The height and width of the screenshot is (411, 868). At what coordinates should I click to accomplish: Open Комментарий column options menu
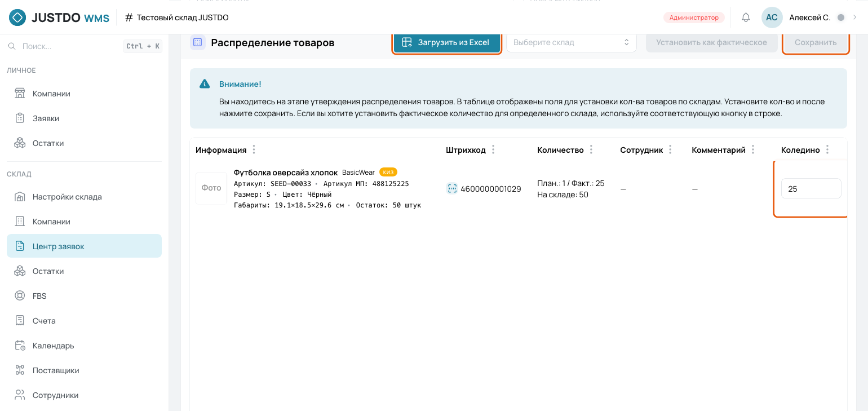(753, 149)
